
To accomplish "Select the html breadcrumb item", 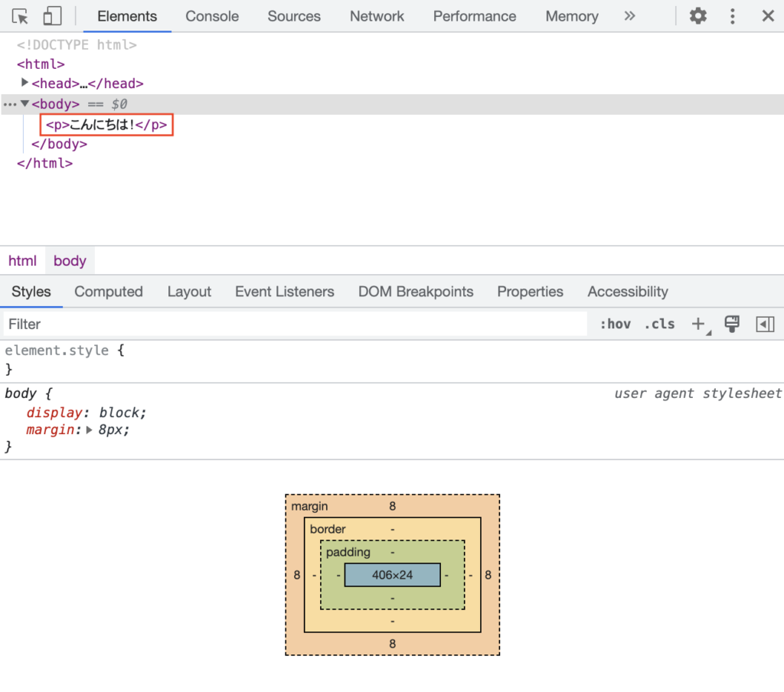I will 22,261.
